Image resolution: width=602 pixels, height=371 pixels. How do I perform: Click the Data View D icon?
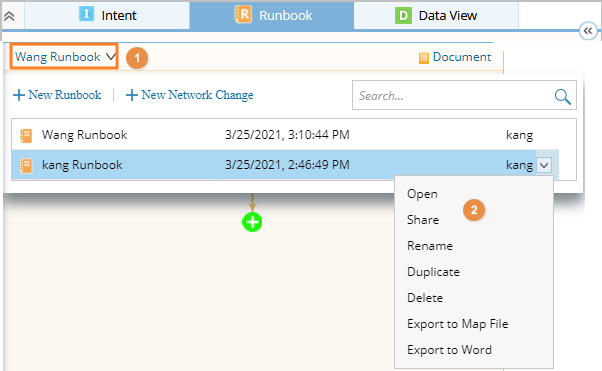pyautogui.click(x=403, y=16)
